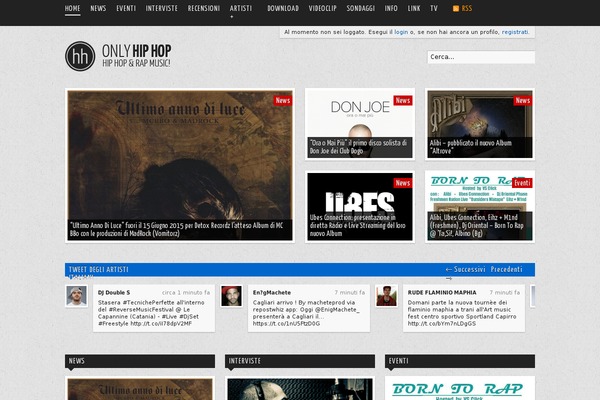
Task: Open Ora o Mai Più article headline
Action: (x=358, y=147)
